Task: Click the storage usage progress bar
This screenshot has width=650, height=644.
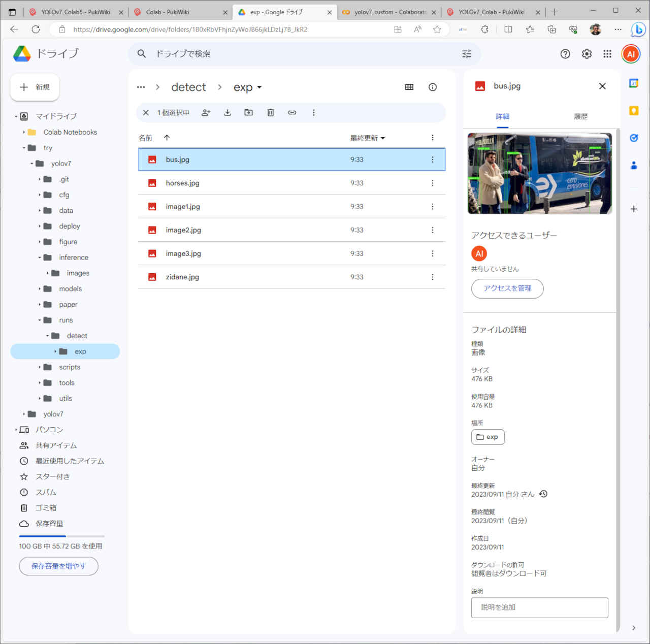Action: [x=61, y=536]
